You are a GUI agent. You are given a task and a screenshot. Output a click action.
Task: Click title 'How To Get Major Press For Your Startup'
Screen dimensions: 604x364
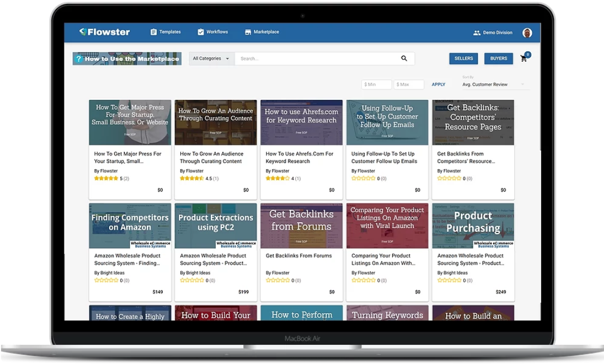coord(128,157)
